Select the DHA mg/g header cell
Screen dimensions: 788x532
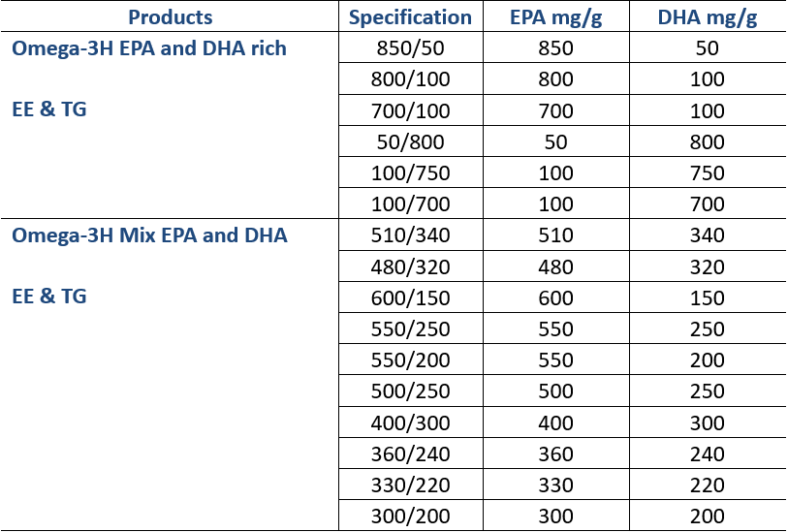pyautogui.click(x=707, y=17)
